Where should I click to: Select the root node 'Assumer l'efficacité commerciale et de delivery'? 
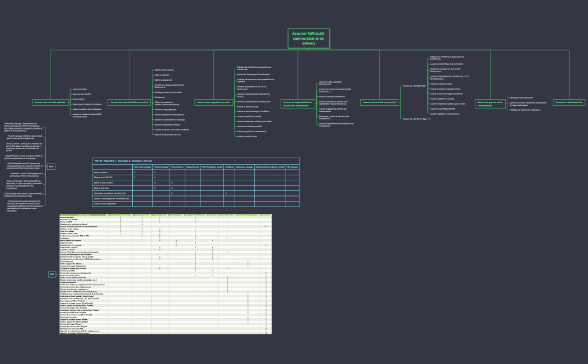[x=309, y=38]
